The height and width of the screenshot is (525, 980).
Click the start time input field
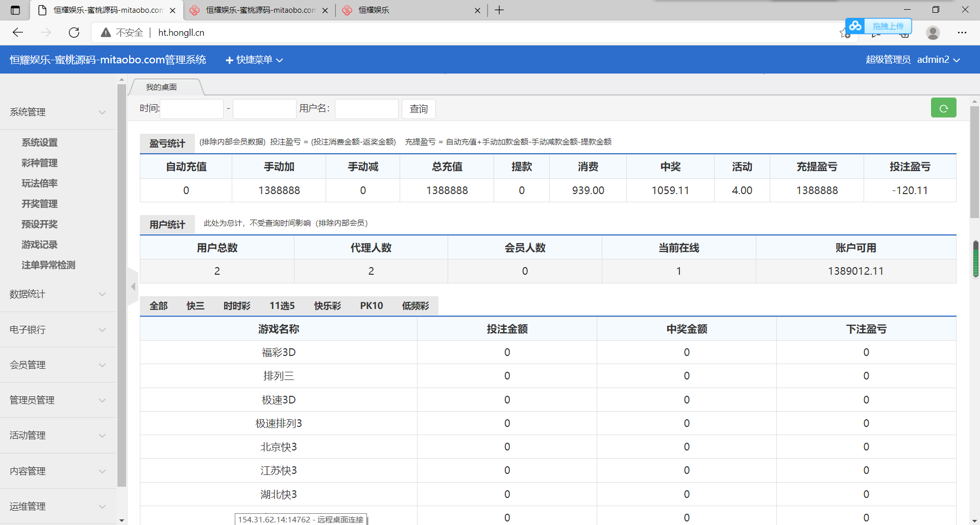click(192, 109)
